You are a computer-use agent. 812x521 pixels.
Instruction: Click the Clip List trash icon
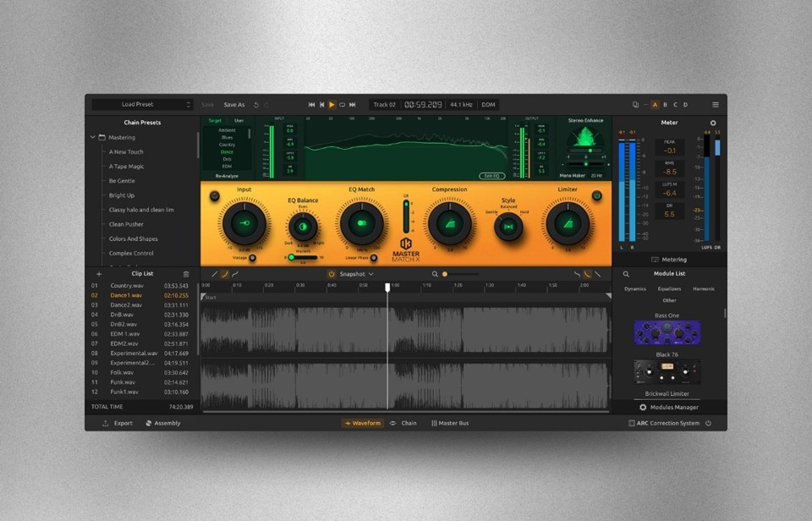(186, 274)
